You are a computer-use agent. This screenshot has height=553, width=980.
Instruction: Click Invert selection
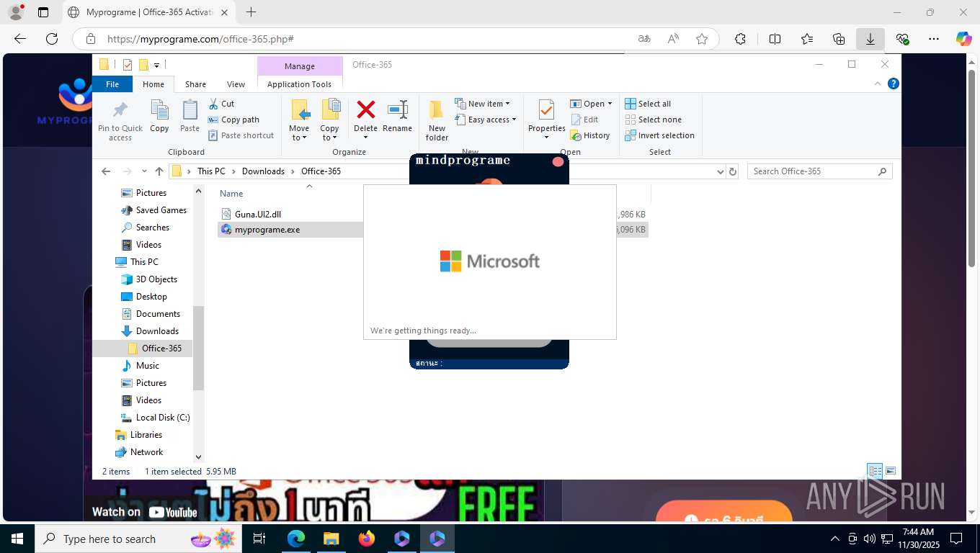point(659,135)
